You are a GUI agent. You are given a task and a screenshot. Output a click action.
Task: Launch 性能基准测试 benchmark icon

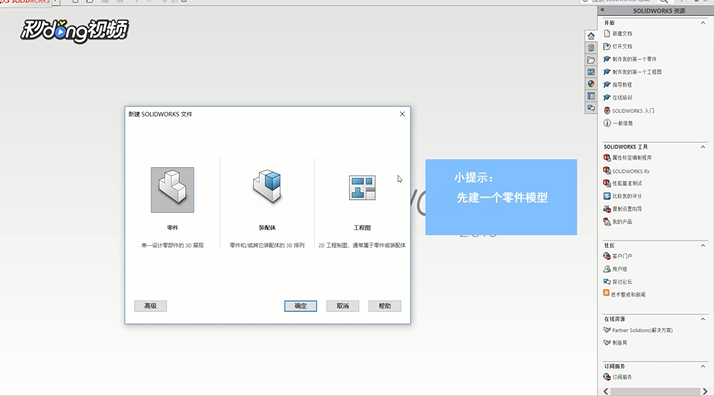tap(607, 183)
